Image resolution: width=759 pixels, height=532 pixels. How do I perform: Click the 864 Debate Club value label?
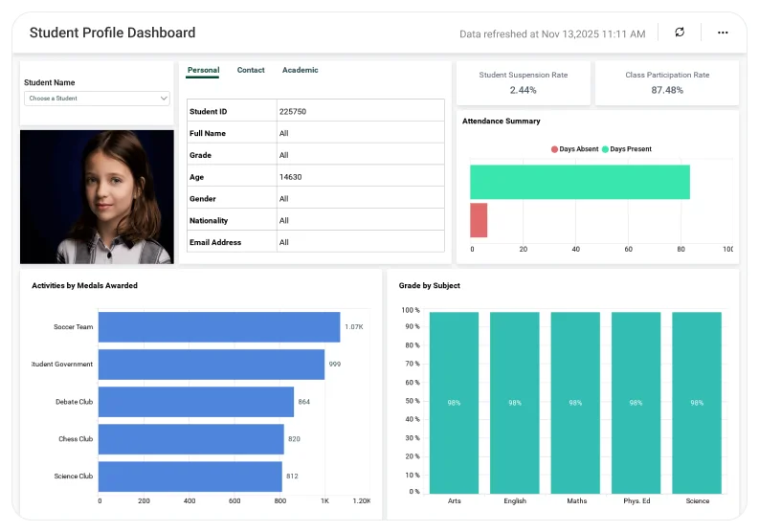click(x=304, y=402)
